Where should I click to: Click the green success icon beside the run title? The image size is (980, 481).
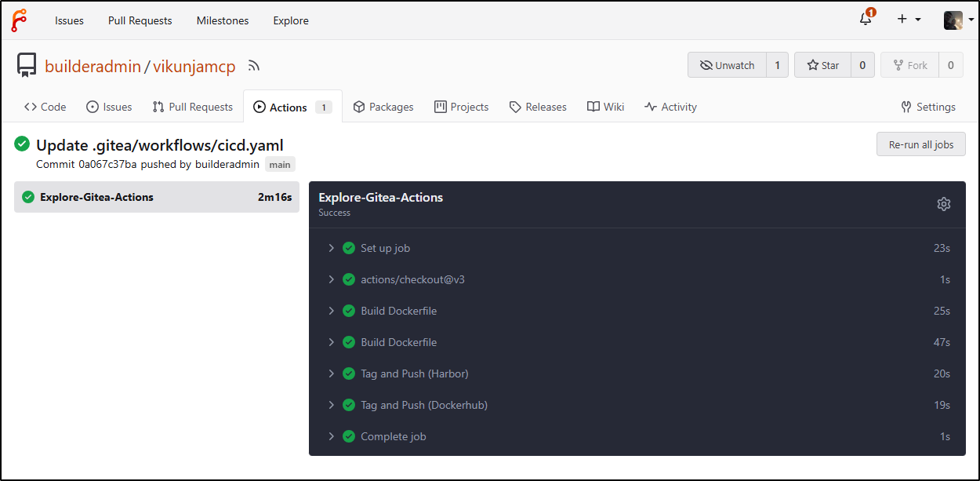coord(22,144)
